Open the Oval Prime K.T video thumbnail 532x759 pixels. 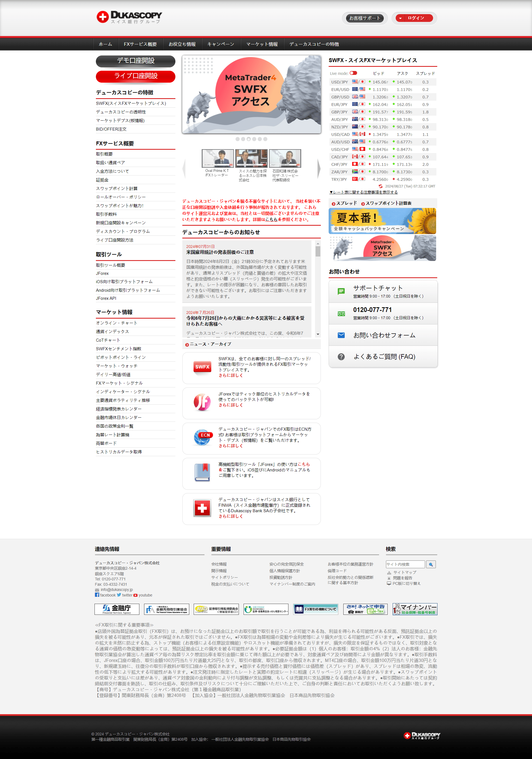tap(218, 158)
